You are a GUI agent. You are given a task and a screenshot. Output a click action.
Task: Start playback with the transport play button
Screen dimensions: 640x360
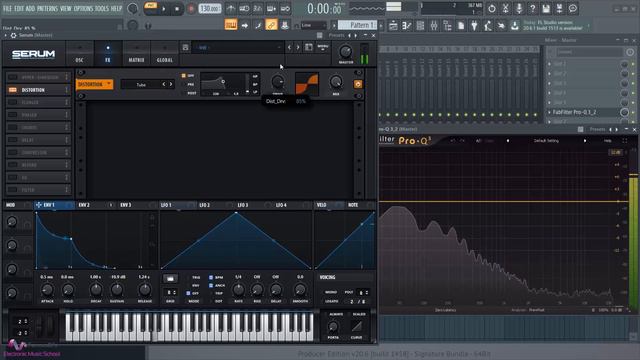[x=164, y=9]
